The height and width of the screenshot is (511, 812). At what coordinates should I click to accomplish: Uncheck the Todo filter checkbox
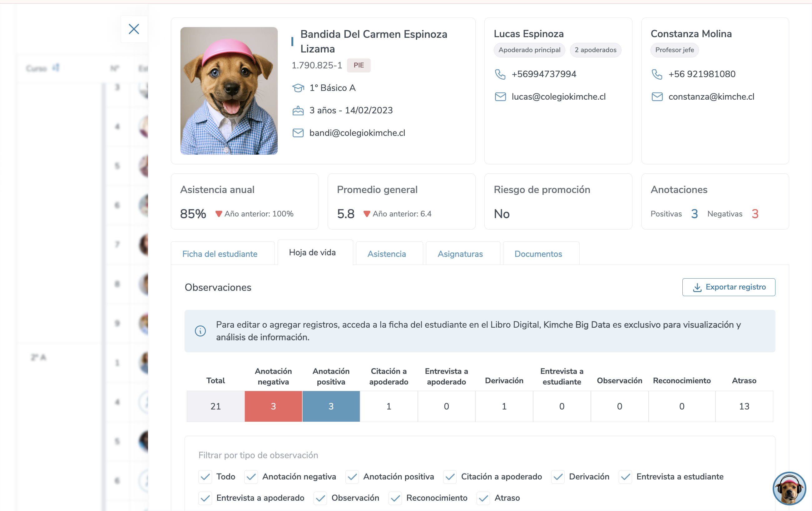click(205, 477)
